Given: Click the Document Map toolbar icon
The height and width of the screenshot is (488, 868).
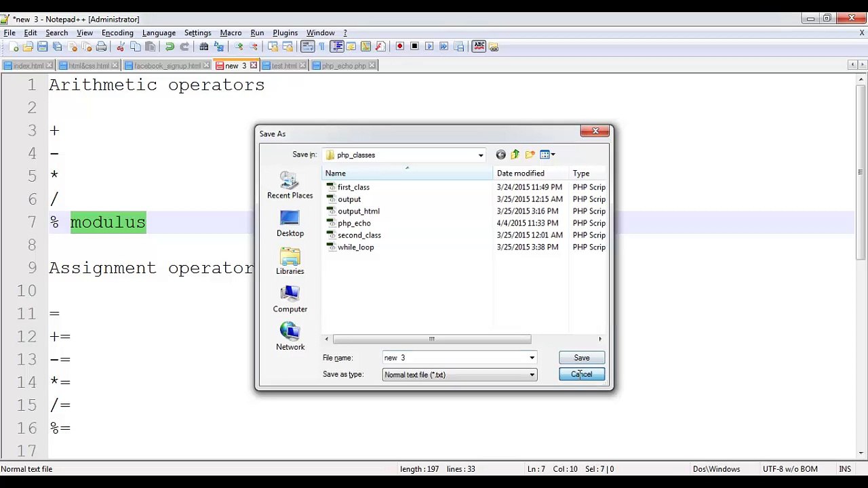Looking at the screenshot, I should point(366,47).
